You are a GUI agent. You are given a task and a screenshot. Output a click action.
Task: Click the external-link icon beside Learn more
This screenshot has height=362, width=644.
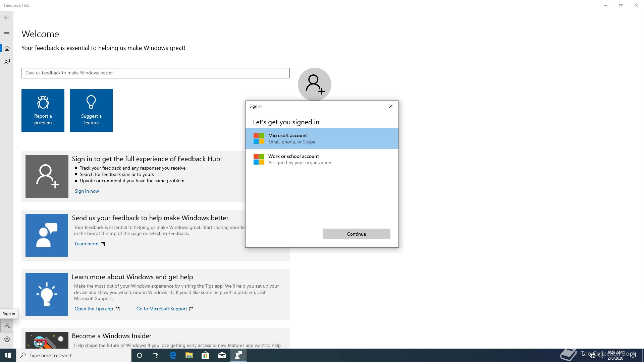[x=103, y=244]
